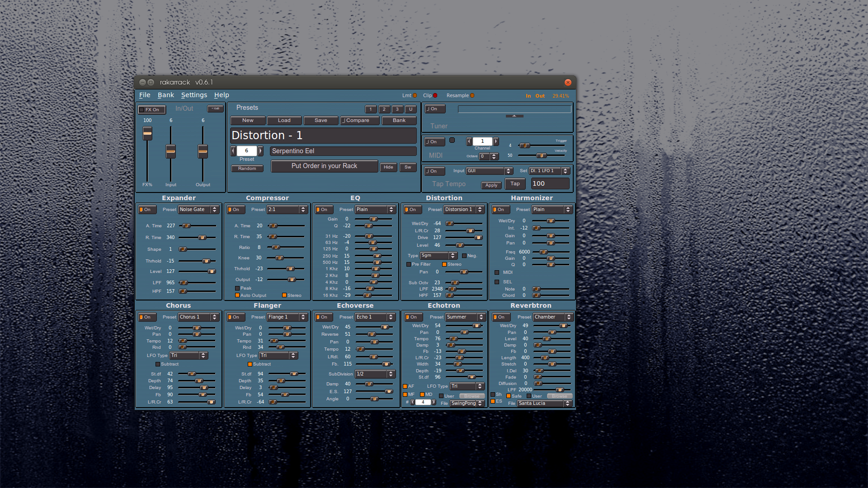Click the preset number field showing 6
The width and height of the screenshot is (868, 488).
click(246, 150)
